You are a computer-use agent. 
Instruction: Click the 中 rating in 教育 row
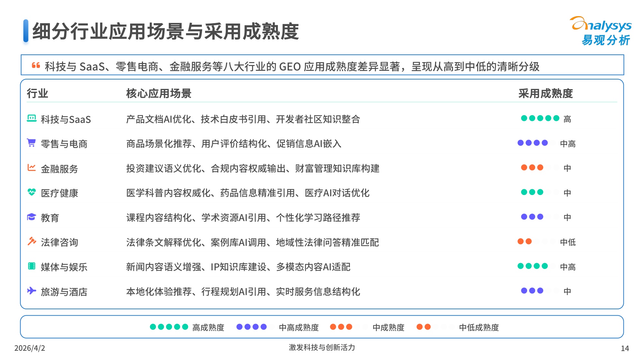[567, 217]
